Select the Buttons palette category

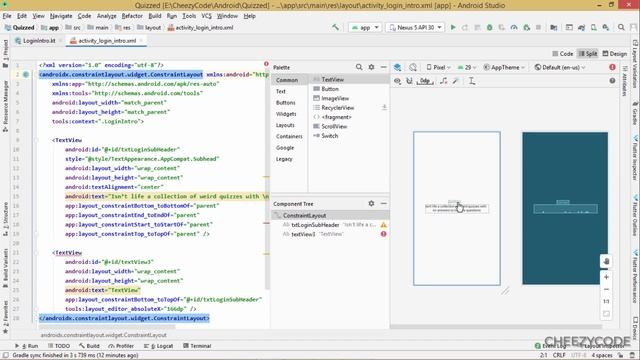click(x=285, y=103)
